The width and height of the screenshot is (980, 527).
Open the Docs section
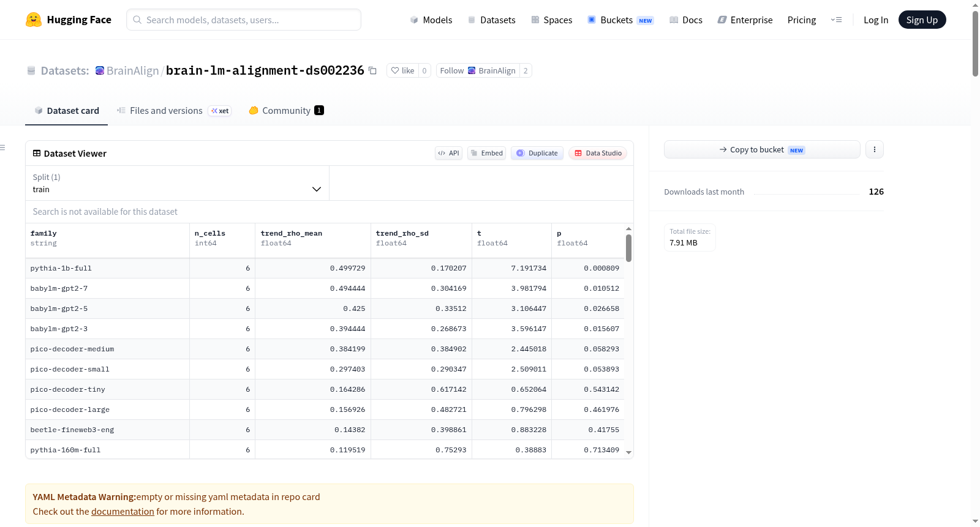tap(686, 20)
